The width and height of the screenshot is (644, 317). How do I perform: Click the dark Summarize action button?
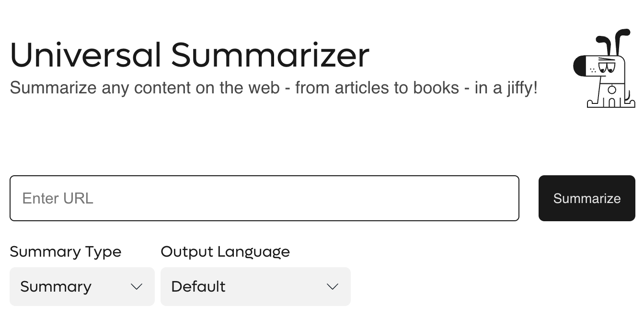(x=586, y=198)
